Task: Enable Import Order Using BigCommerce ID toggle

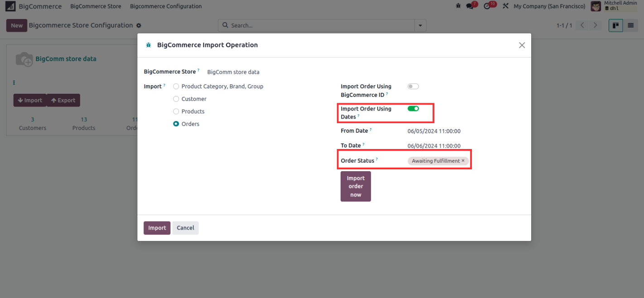Action: [413, 87]
